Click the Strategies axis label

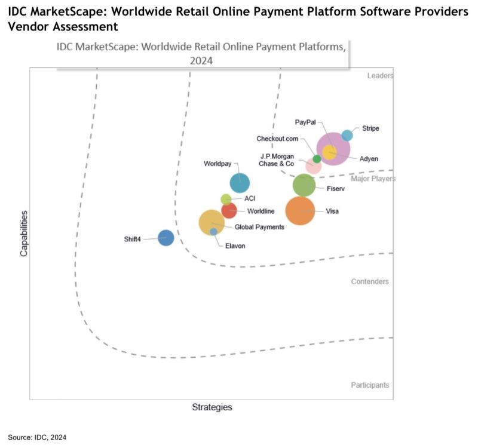click(213, 408)
